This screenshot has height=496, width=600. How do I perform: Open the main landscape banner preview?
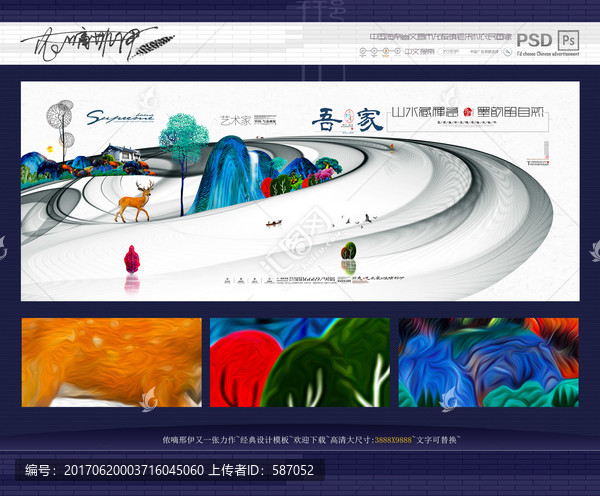(300, 191)
